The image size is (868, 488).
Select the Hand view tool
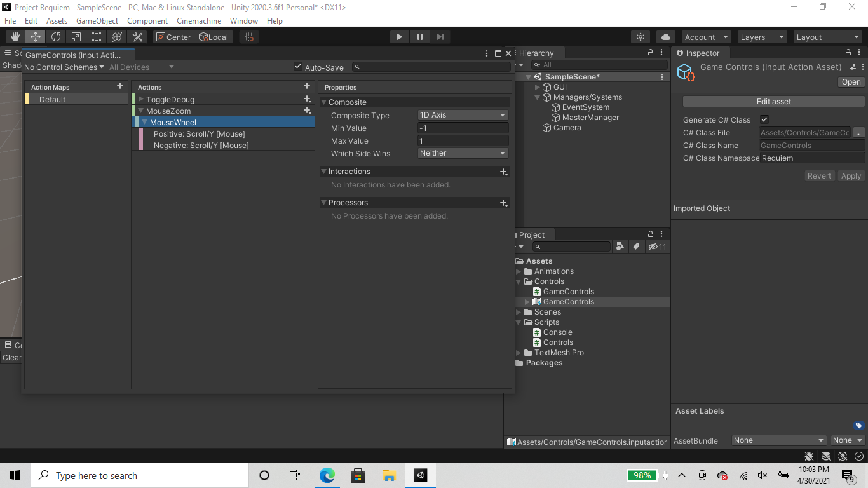[14, 36]
